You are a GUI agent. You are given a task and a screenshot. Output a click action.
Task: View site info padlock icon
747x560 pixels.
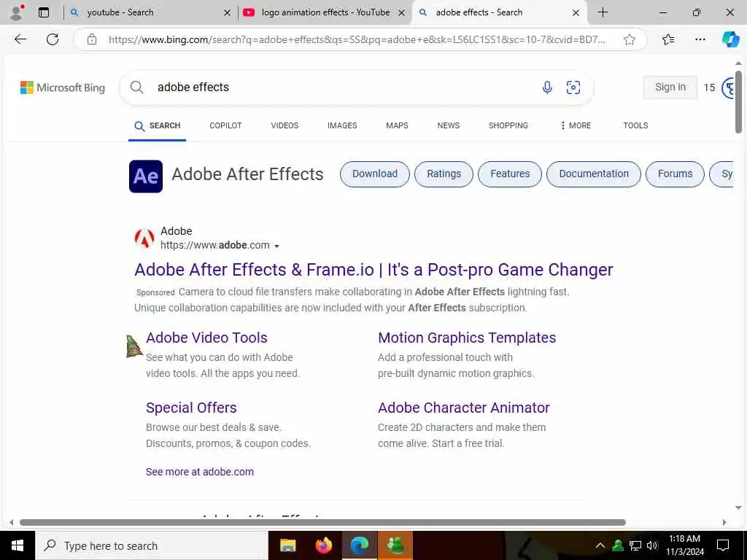point(92,39)
